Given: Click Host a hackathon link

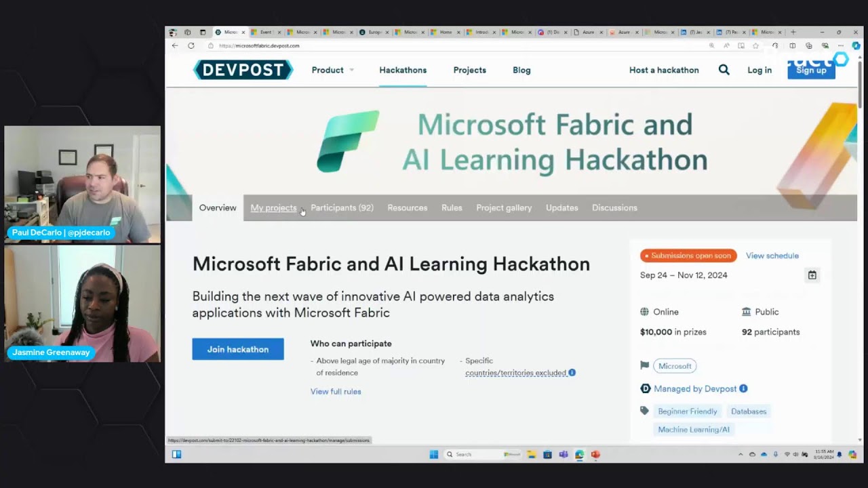Looking at the screenshot, I should 664,70.
